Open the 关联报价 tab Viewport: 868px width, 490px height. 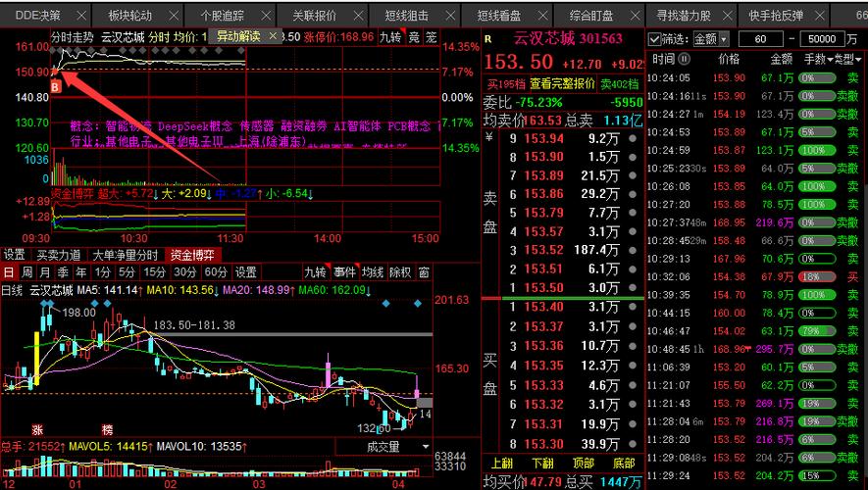315,16
